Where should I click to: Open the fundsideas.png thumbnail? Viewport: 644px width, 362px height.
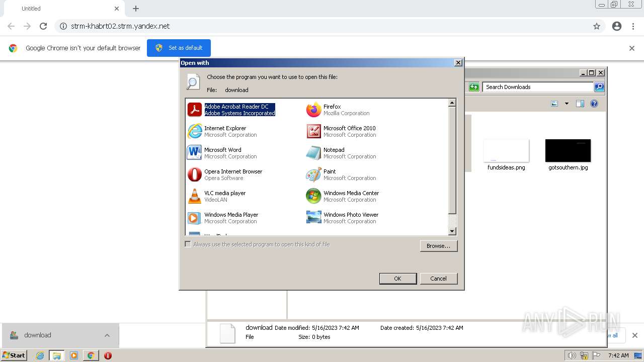506,151
